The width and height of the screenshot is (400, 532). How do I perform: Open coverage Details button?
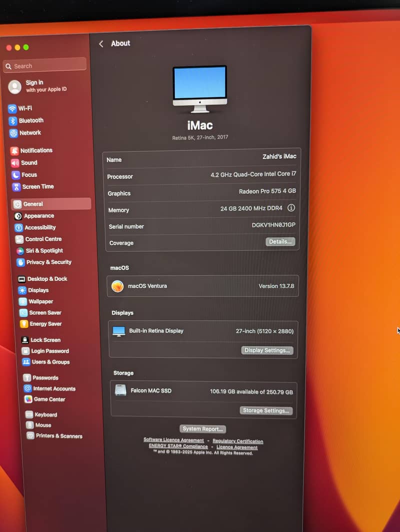[x=280, y=242]
